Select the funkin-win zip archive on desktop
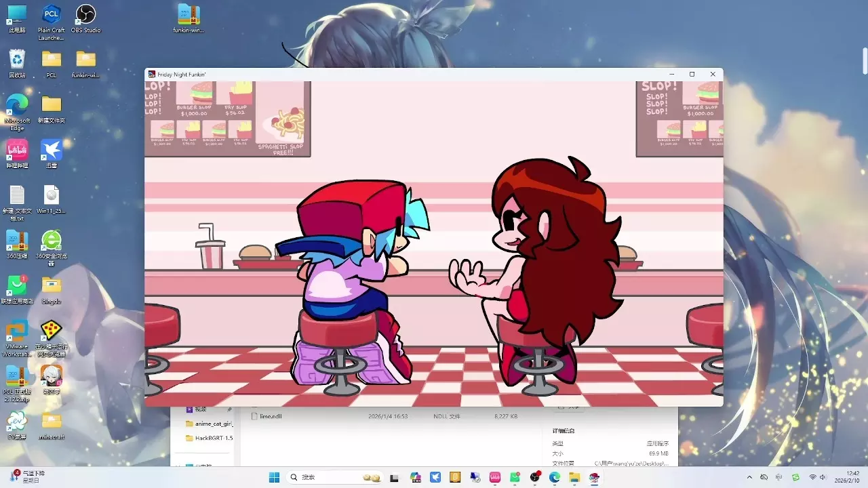Viewport: 868px width, 488px height. [x=188, y=19]
